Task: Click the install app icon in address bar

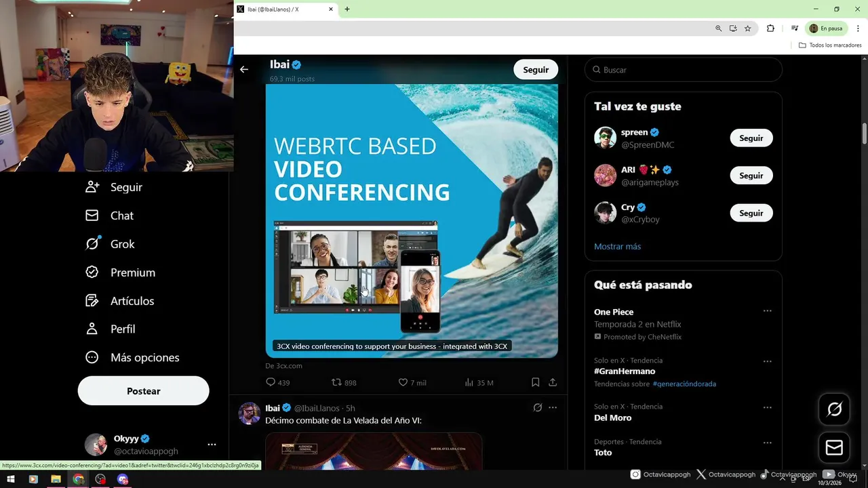Action: pyautogui.click(x=733, y=28)
